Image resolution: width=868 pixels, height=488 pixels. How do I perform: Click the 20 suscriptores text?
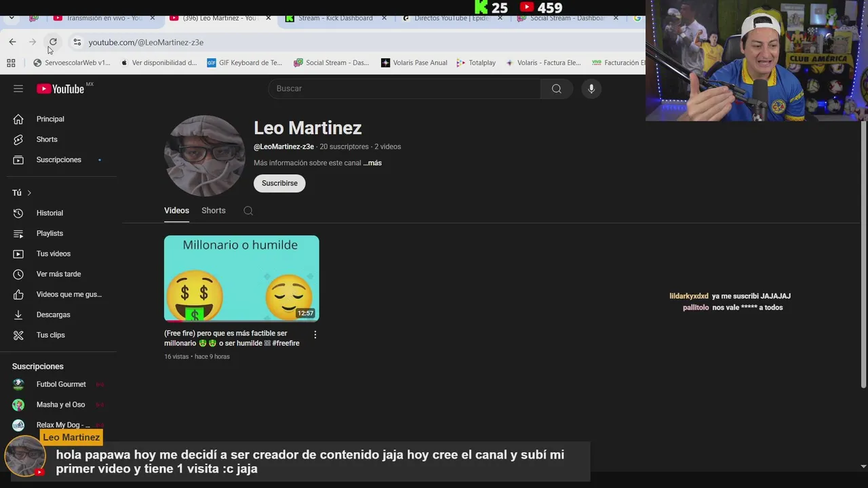(344, 146)
